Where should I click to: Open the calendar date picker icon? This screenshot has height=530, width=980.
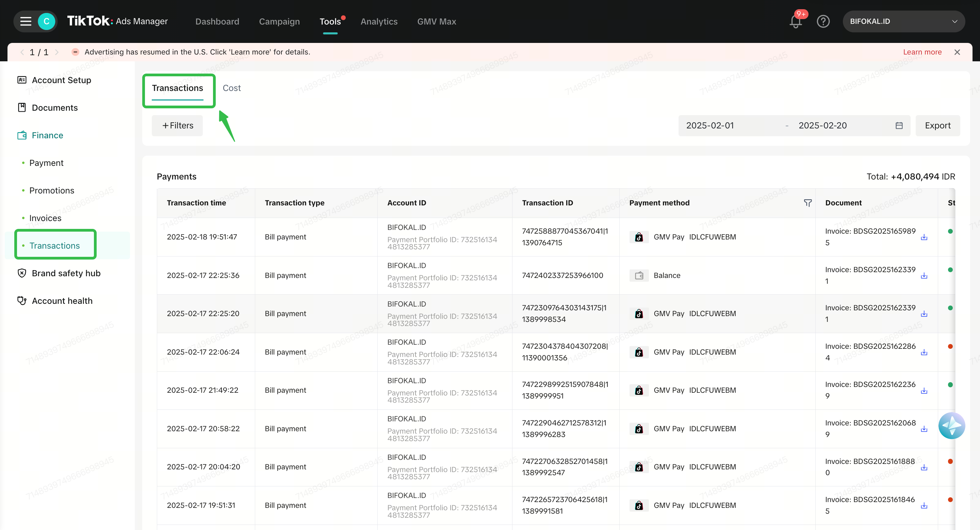point(899,126)
